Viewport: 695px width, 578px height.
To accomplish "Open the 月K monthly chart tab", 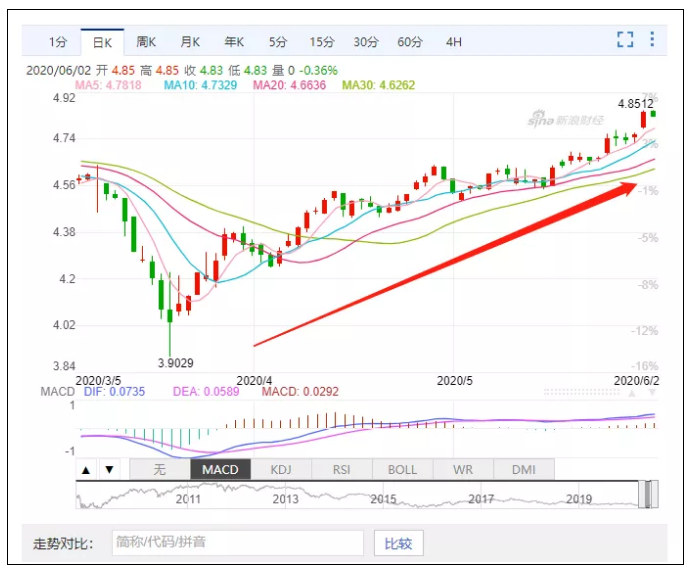I will point(190,42).
